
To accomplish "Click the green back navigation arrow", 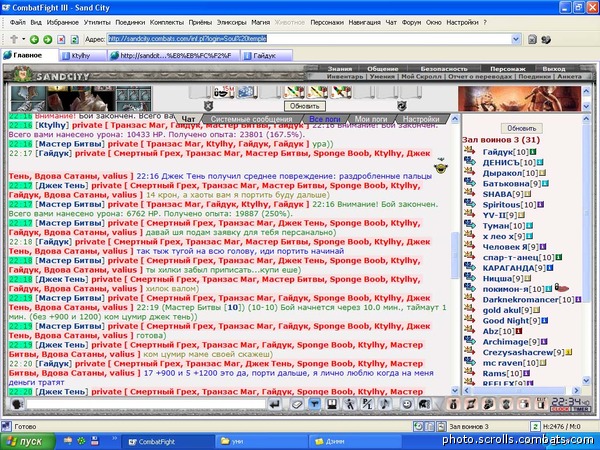I will (34, 39).
